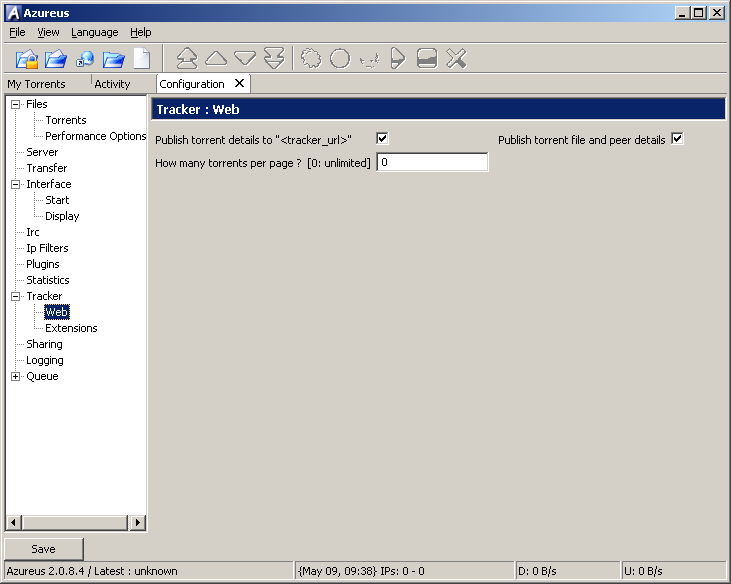The image size is (731, 584).
Task: Switch to the My Torrents tab
Action: 37,84
